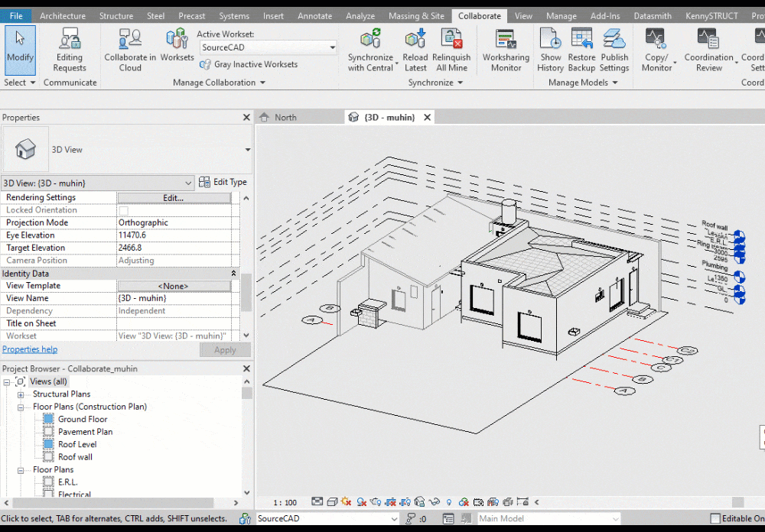Open status bar SourceCAD workset dropdown
The width and height of the screenshot is (765, 532).
pos(327,518)
